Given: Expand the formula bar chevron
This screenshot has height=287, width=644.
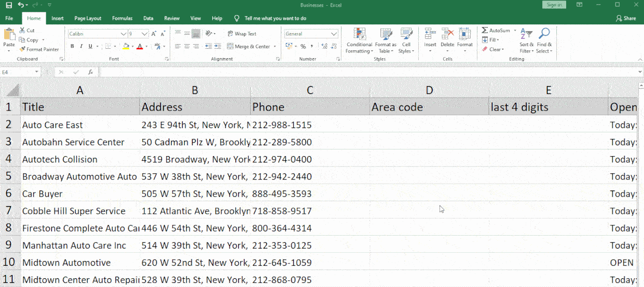Looking at the screenshot, I should coord(639,72).
